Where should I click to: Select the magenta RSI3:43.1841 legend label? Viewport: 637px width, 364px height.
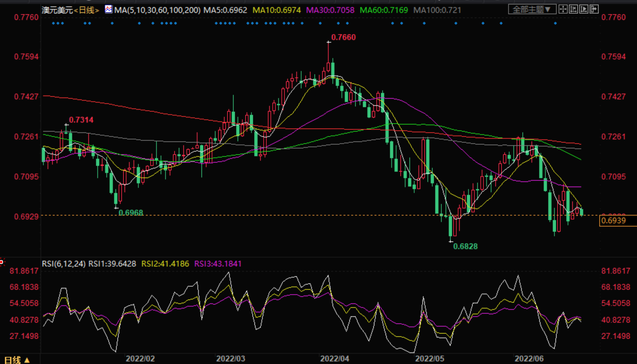coord(218,264)
